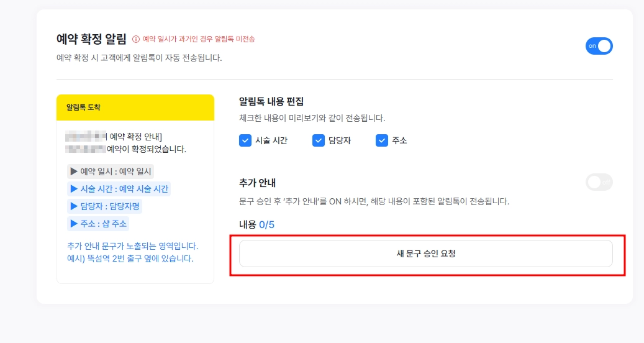Turn off the 예약 확정 알림 toggle
This screenshot has width=644, height=343.
[x=599, y=46]
